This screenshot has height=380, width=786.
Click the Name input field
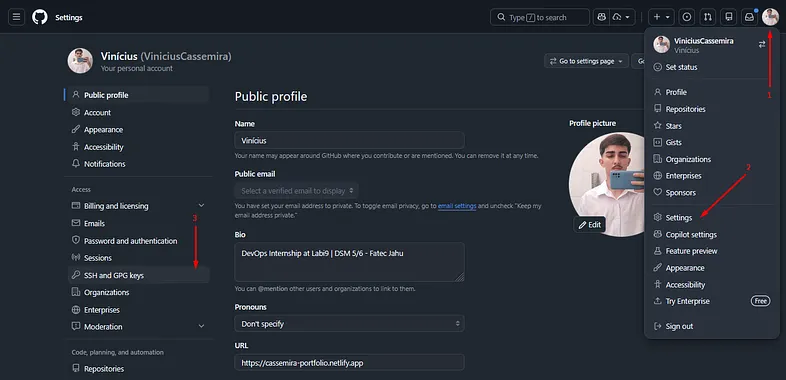click(x=349, y=140)
